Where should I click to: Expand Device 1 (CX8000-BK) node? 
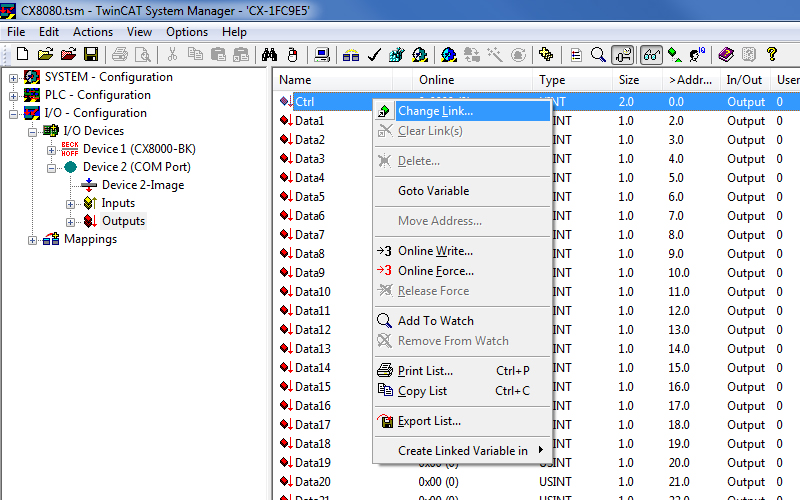[51, 150]
